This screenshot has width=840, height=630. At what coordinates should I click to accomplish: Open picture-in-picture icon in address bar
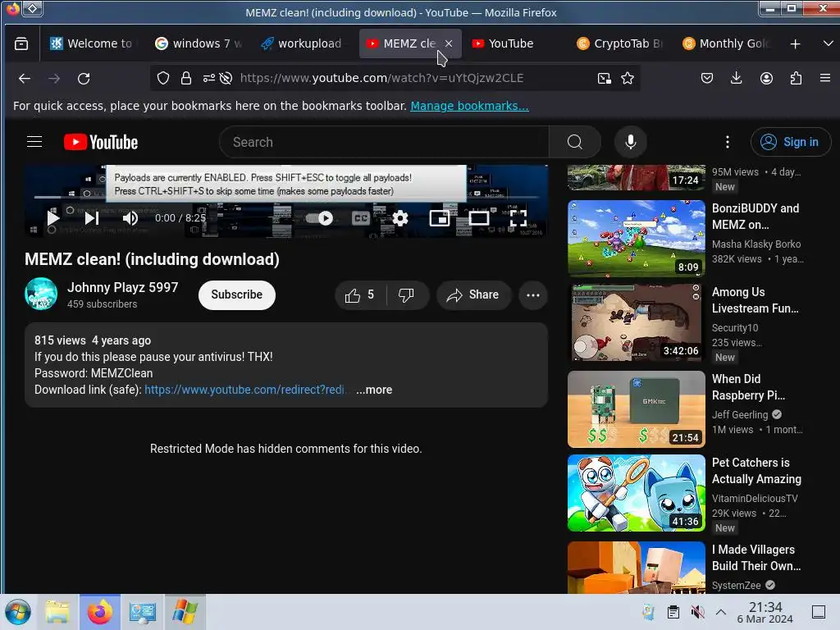[605, 78]
